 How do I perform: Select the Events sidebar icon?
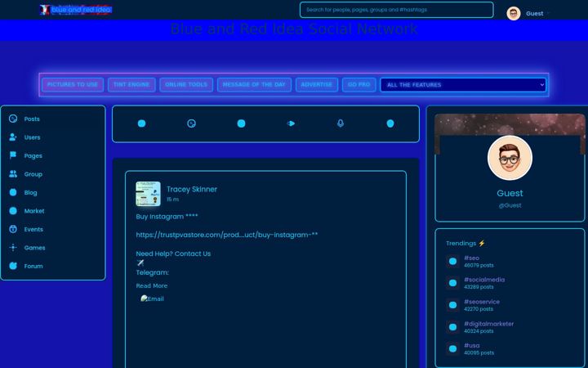pos(13,229)
